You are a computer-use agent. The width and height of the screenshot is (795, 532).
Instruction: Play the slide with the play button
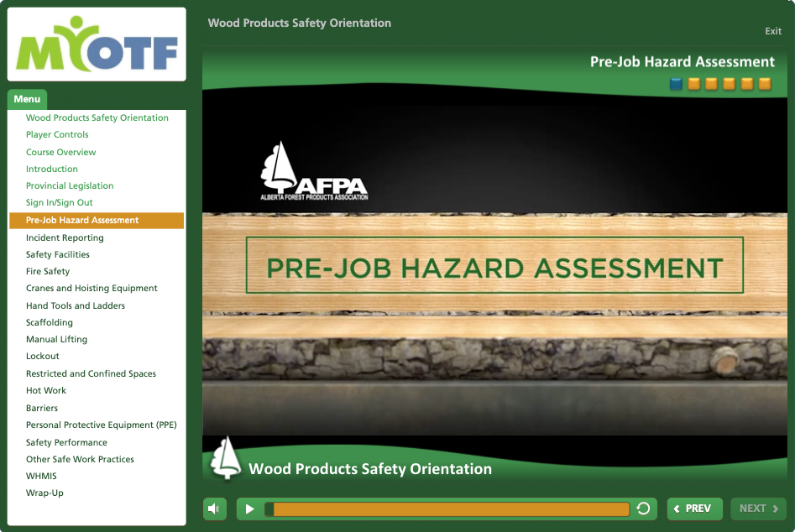click(x=249, y=509)
